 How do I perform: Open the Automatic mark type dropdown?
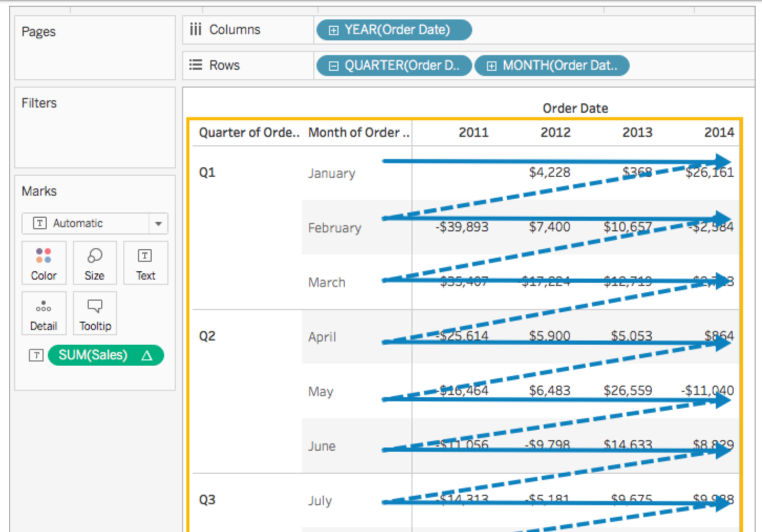pos(158,224)
